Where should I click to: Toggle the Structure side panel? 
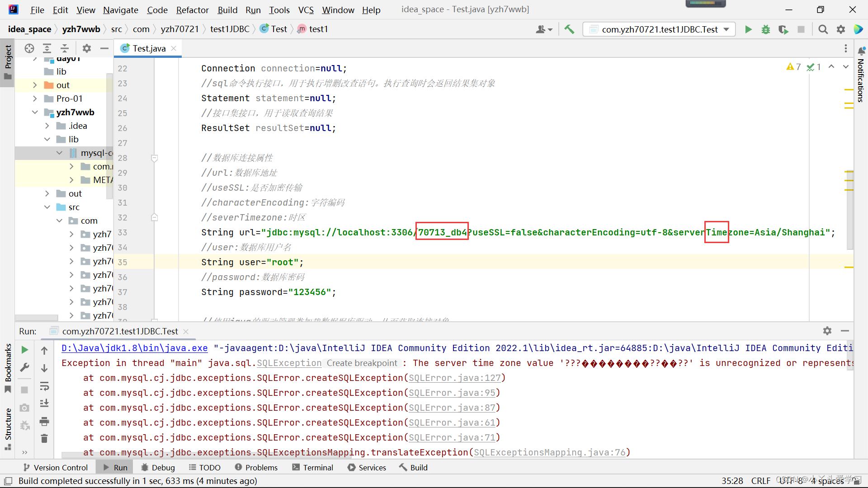click(x=8, y=428)
